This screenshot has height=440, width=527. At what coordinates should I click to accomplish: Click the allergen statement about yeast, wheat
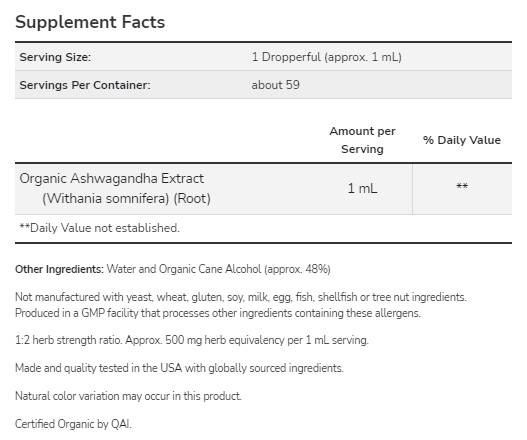[241, 297]
